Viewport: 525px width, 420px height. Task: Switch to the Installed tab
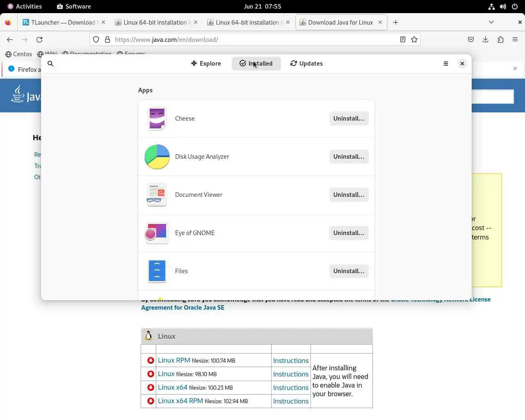point(256,64)
